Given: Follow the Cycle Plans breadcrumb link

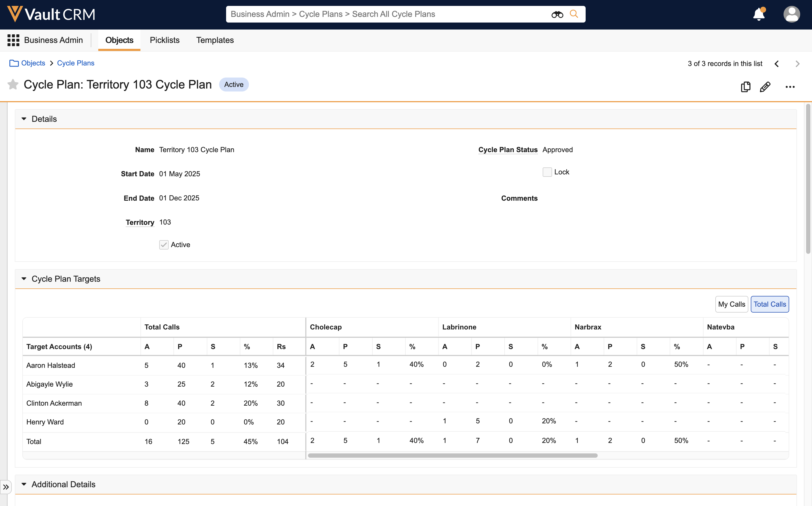Looking at the screenshot, I should (76, 63).
